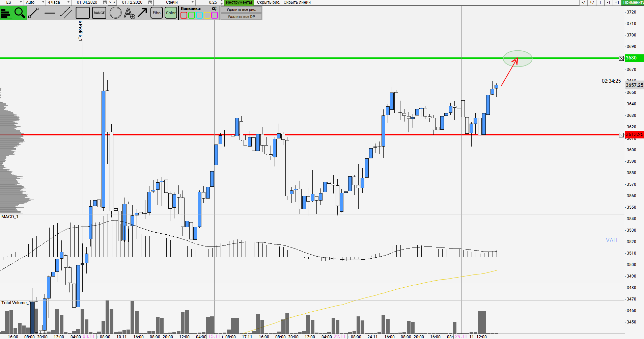Viewport: 644px width, 339px height.
Task: Toggle the Инструменты panel
Action: (x=239, y=2)
